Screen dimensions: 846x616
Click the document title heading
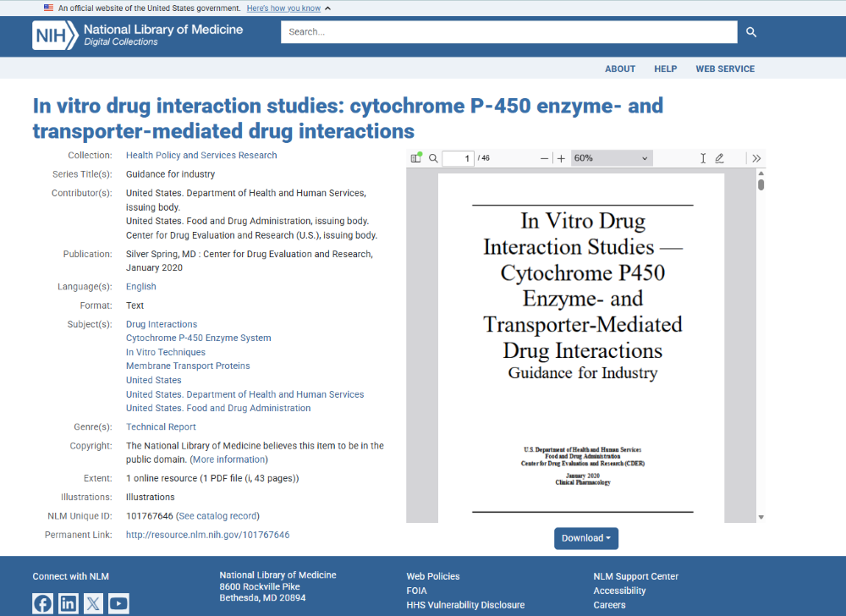348,118
